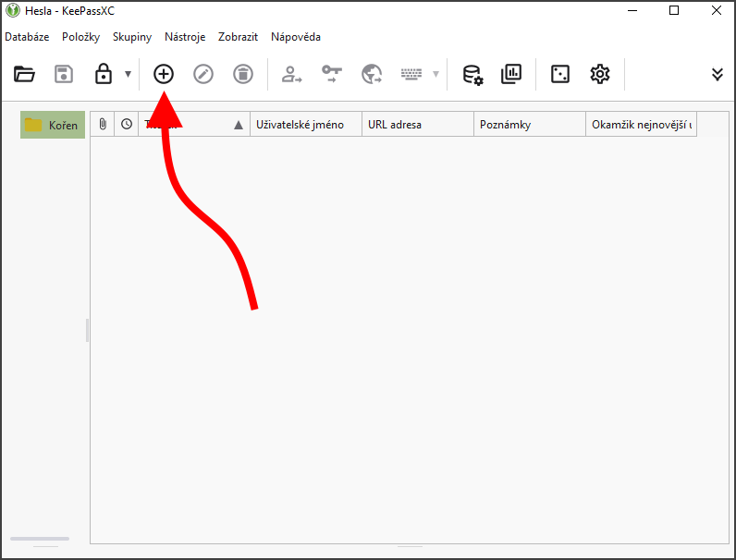The width and height of the screenshot is (736, 560).
Task: Select the Kořen group folder
Action: 54,125
